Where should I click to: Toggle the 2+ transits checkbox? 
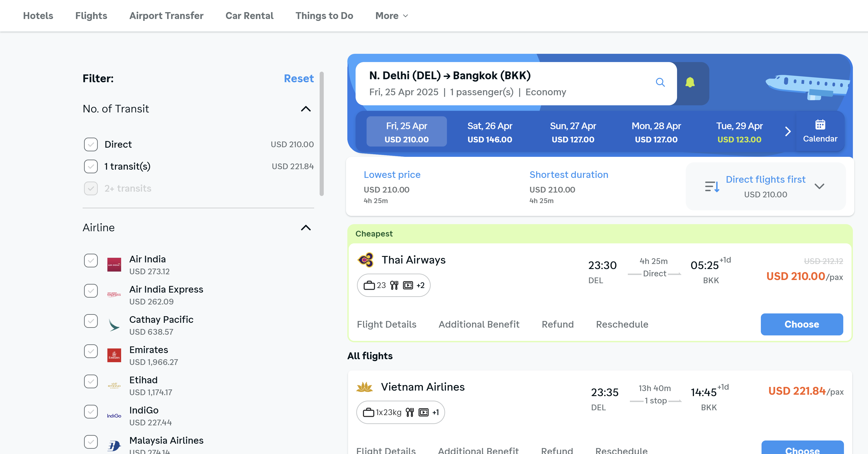(x=91, y=188)
